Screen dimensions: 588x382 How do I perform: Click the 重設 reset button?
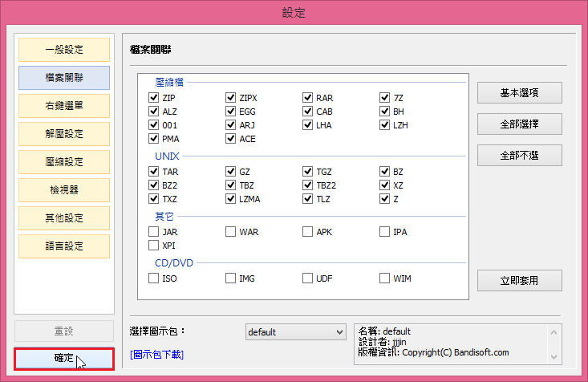click(64, 331)
